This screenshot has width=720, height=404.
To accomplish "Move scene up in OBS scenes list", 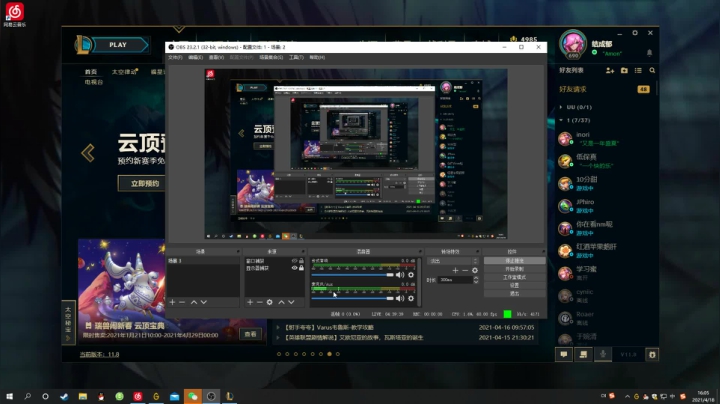I will (194, 302).
